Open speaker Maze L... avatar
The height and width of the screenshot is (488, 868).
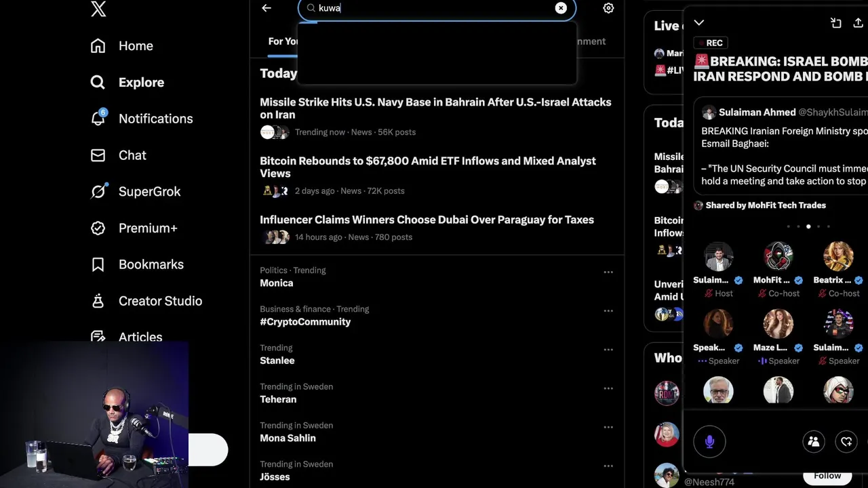point(778,323)
